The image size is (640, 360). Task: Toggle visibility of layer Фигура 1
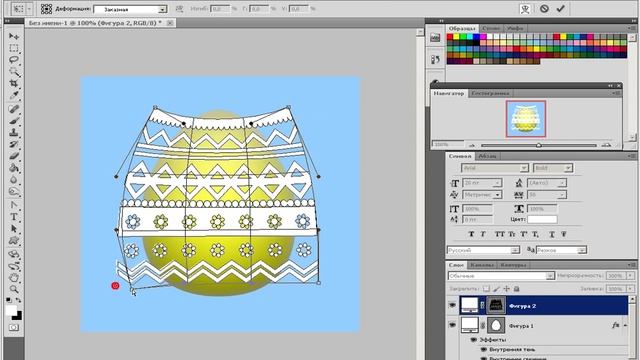click(x=452, y=325)
